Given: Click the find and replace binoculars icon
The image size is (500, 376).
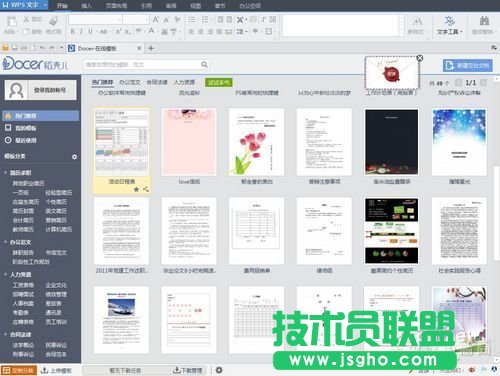Looking at the screenshot, I should pos(484,21).
